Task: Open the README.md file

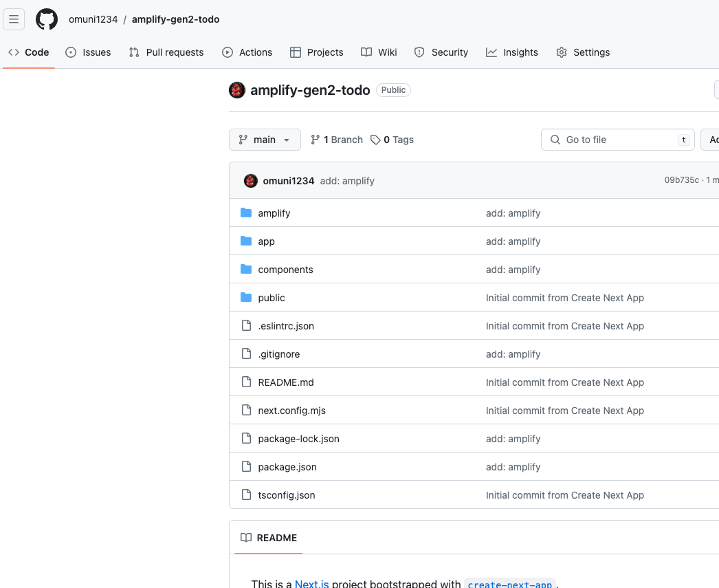Action: pyautogui.click(x=286, y=382)
